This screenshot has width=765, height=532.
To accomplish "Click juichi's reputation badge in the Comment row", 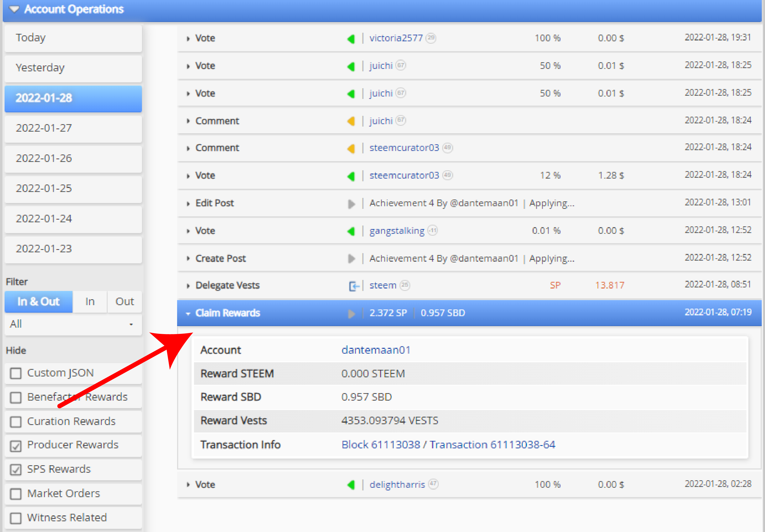I will click(x=401, y=120).
